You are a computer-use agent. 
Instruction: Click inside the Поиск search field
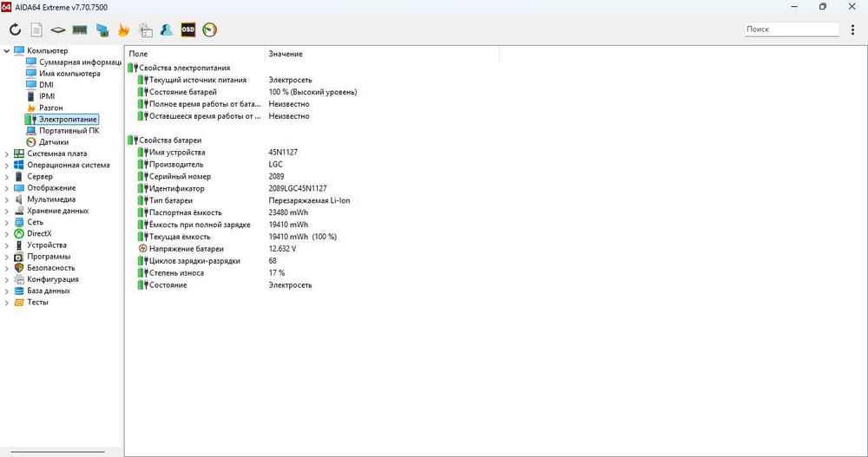(792, 29)
